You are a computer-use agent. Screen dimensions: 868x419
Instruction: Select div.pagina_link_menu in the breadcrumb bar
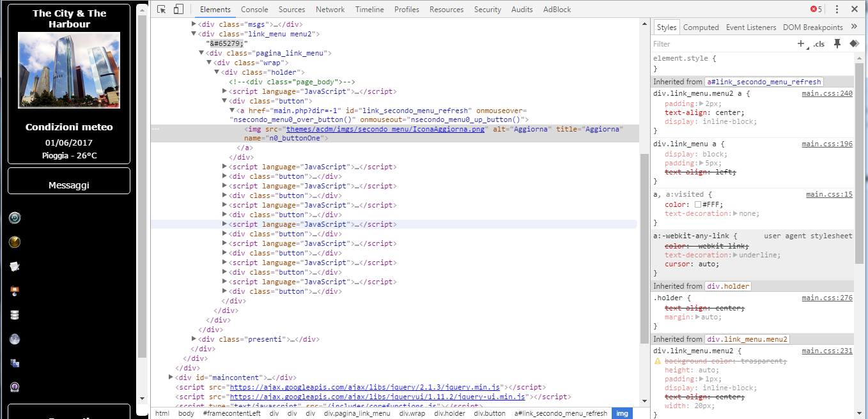pyautogui.click(x=357, y=413)
